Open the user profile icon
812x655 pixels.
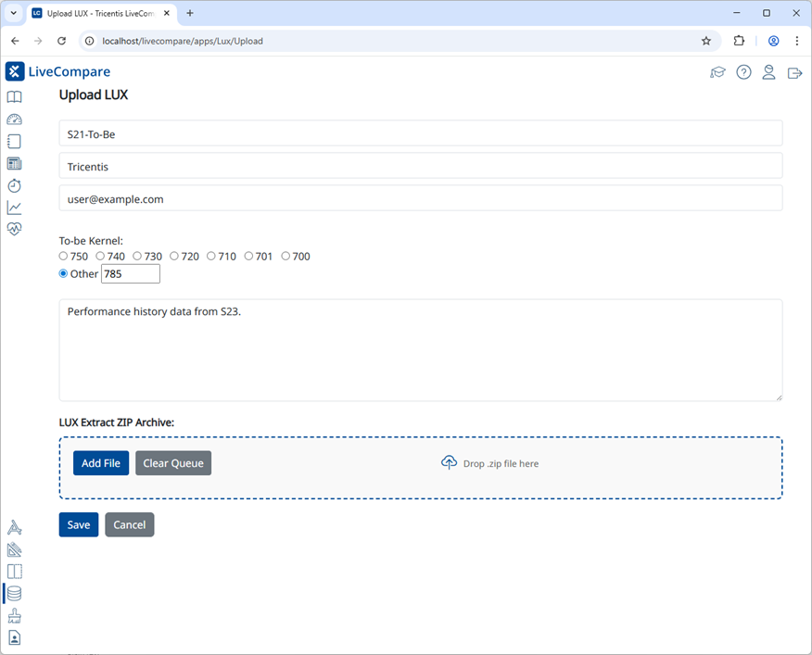(768, 71)
